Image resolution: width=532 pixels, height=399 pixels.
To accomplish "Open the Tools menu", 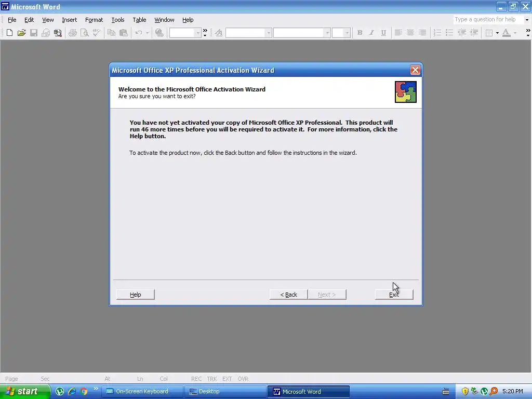I will click(118, 20).
